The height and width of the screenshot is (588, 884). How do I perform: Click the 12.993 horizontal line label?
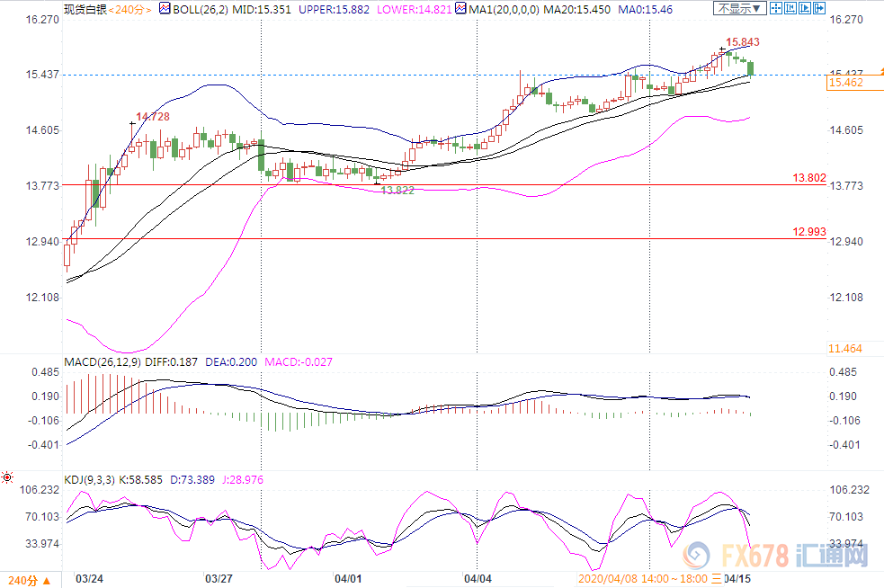808,232
